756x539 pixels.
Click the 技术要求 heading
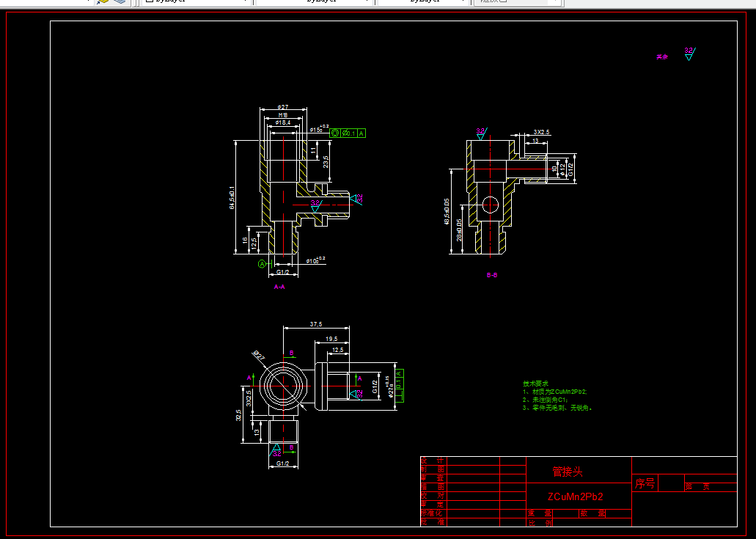click(x=536, y=384)
